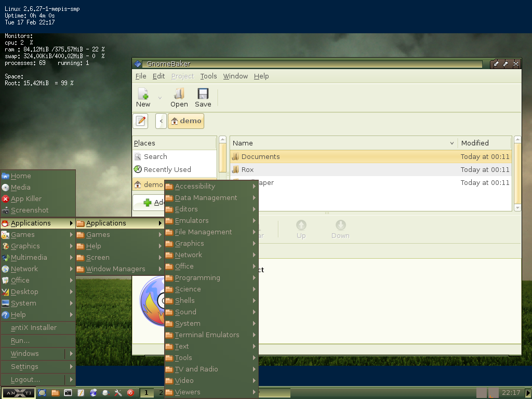Click the sort arrow in Name column header

452,143
